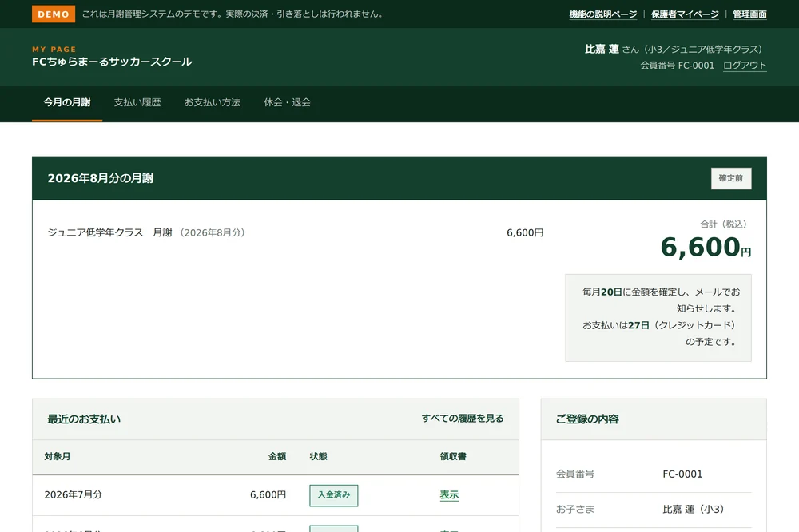Click the large 6,600円 total amount
This screenshot has height=532, width=799.
706,247
